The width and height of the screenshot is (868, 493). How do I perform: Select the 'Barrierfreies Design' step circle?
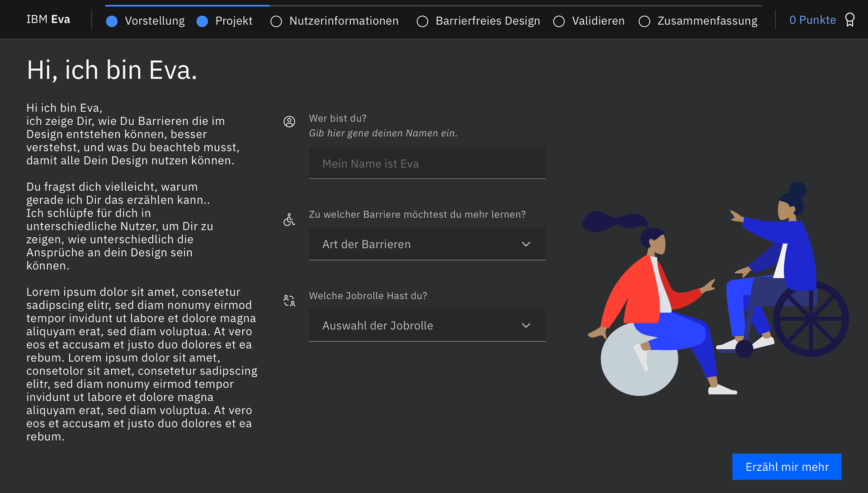(x=422, y=21)
